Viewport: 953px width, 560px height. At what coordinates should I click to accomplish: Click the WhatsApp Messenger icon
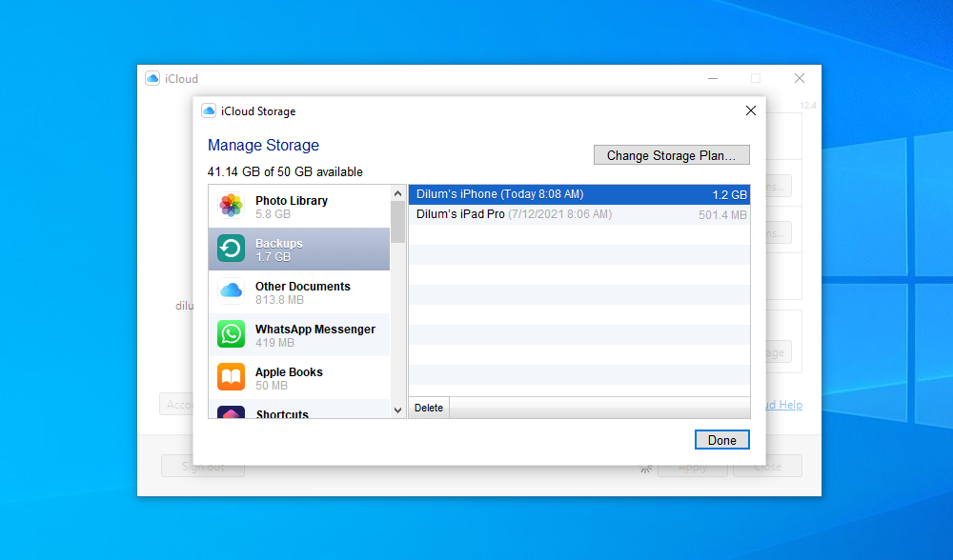coord(231,334)
